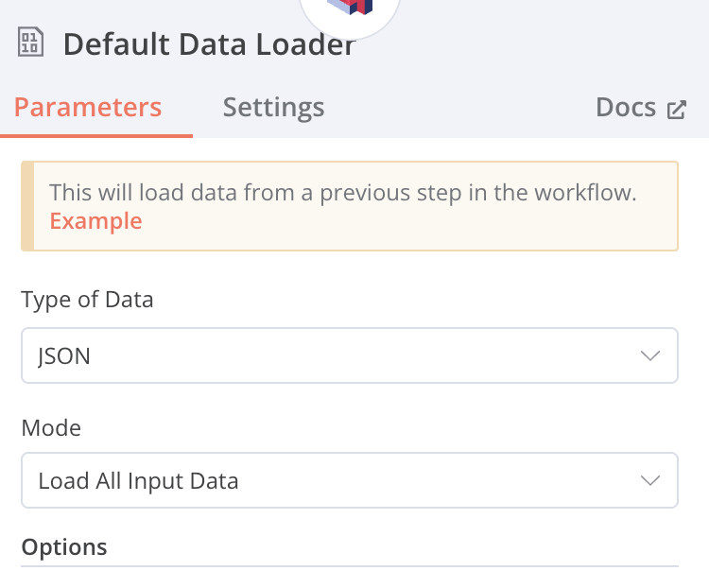The image size is (709, 588).
Task: Click the previous-step notice message text
Action: tap(342, 193)
